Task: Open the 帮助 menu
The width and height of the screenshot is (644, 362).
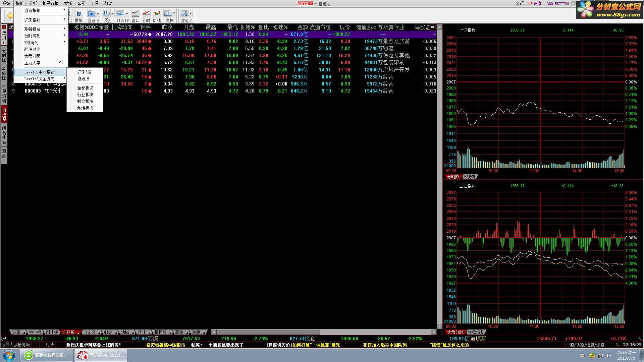Action: pyautogui.click(x=108, y=3)
